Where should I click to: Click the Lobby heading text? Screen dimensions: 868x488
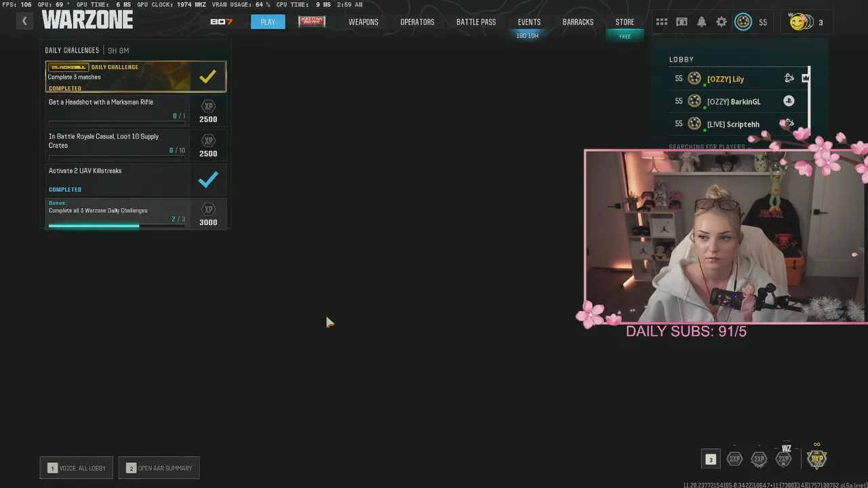(x=681, y=60)
